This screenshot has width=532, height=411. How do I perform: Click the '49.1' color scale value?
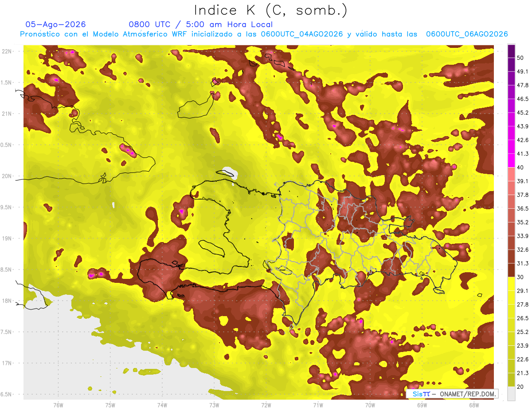coord(522,71)
